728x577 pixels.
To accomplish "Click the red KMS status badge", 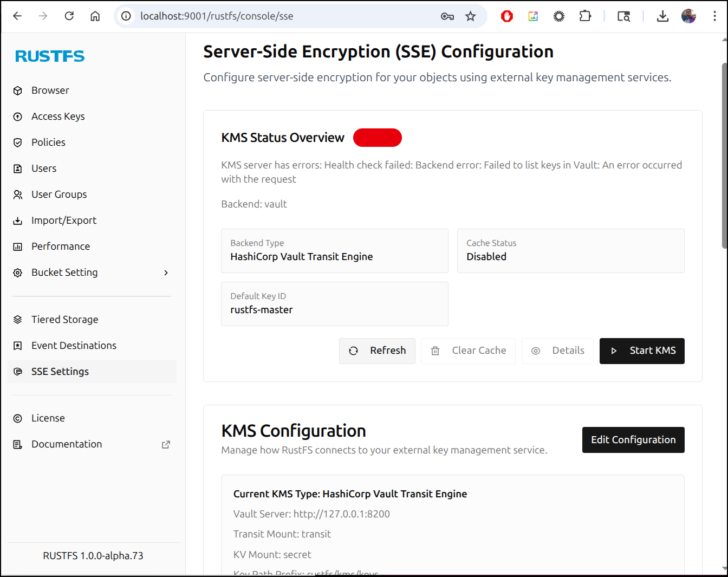I will (x=377, y=138).
